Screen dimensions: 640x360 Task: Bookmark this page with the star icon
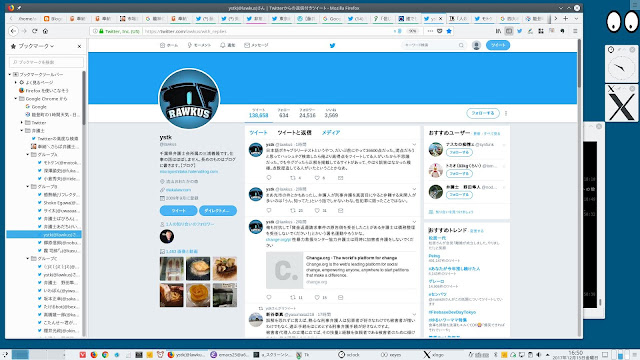(449, 31)
